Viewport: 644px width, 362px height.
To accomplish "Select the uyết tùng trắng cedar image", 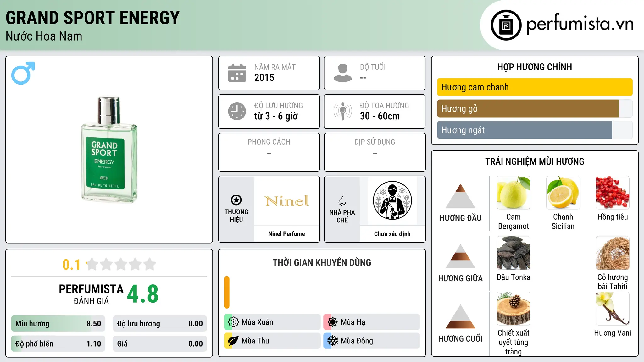I will click(514, 309).
